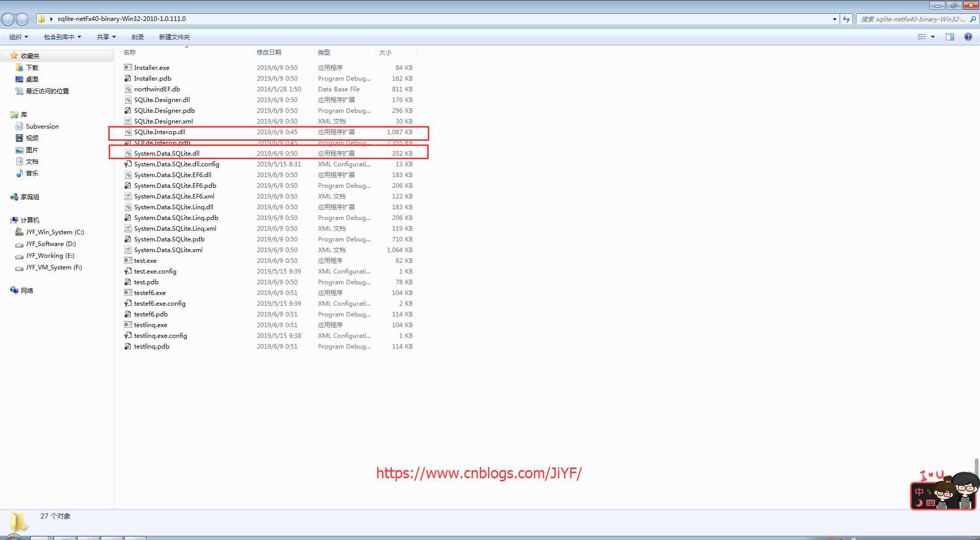Select the file name System.Data.SQLite.xml
This screenshot has height=540, width=980.
[x=168, y=250]
